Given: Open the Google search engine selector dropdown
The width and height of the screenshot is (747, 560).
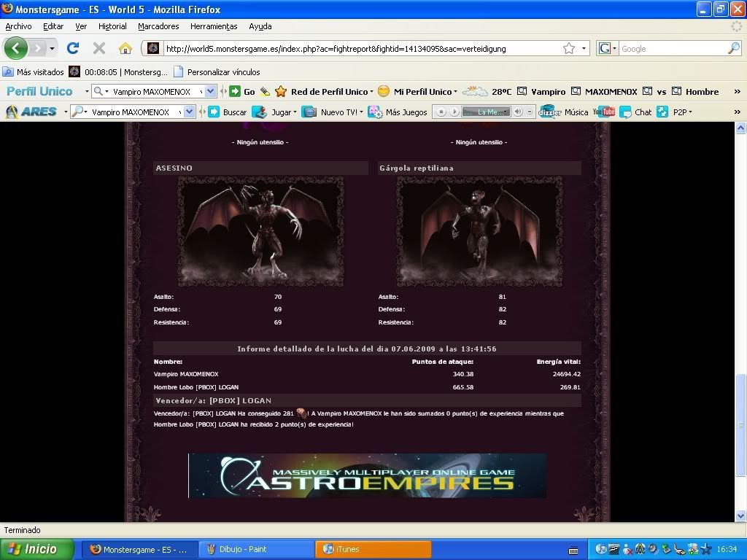Looking at the screenshot, I should pyautogui.click(x=608, y=49).
